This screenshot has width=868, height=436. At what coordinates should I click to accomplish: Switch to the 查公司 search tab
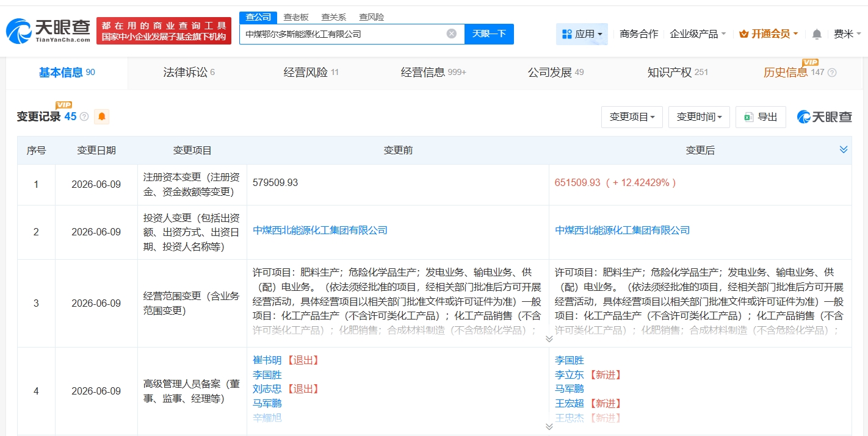click(x=258, y=17)
